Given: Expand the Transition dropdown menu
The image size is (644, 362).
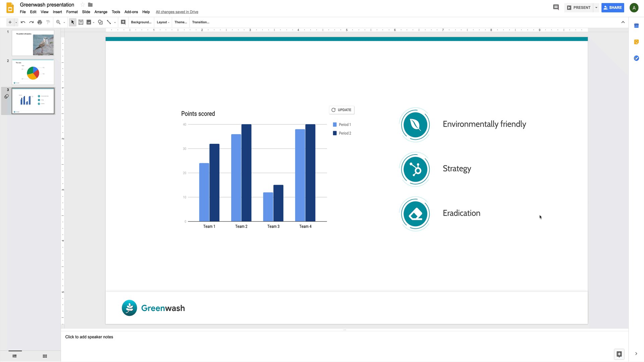Looking at the screenshot, I should pos(201,22).
